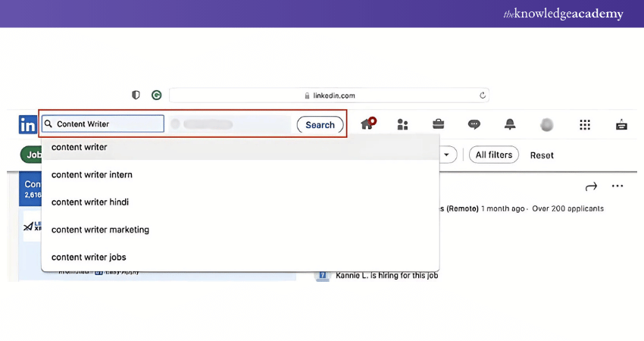Open the My Network people icon

tap(402, 124)
